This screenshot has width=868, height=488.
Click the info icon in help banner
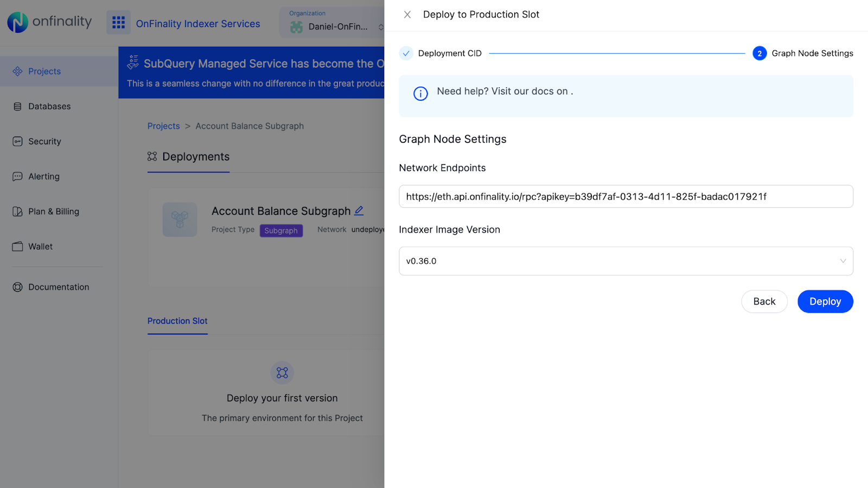420,94
